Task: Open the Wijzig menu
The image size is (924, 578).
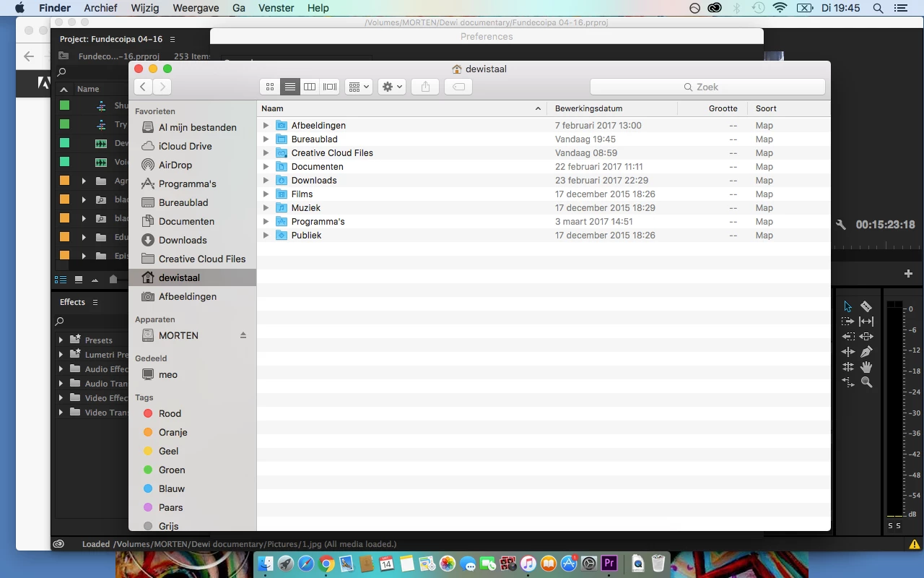Action: [x=145, y=8]
